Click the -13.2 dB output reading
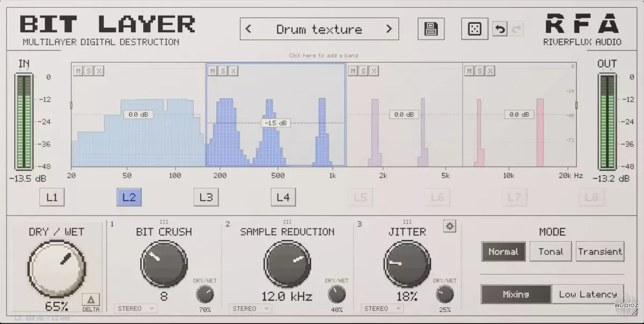The image size is (644, 324). [611, 178]
